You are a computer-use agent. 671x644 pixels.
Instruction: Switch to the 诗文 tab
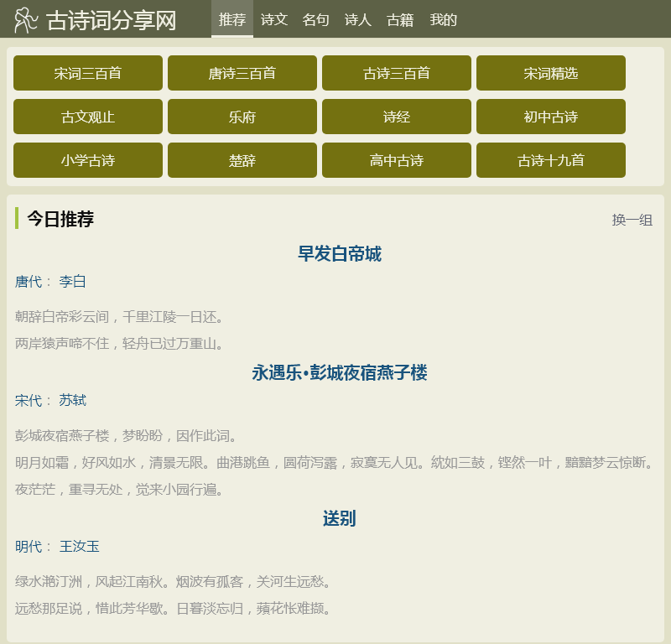coord(274,19)
